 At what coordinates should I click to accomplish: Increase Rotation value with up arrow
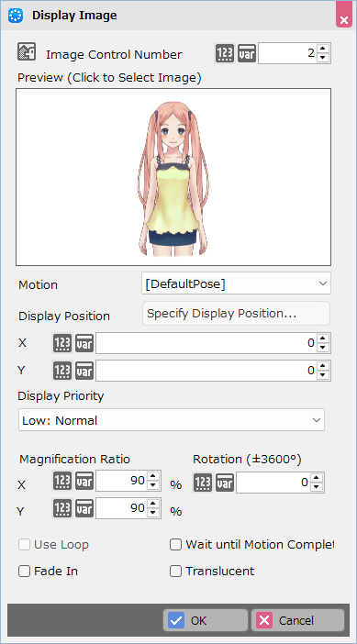click(x=316, y=478)
